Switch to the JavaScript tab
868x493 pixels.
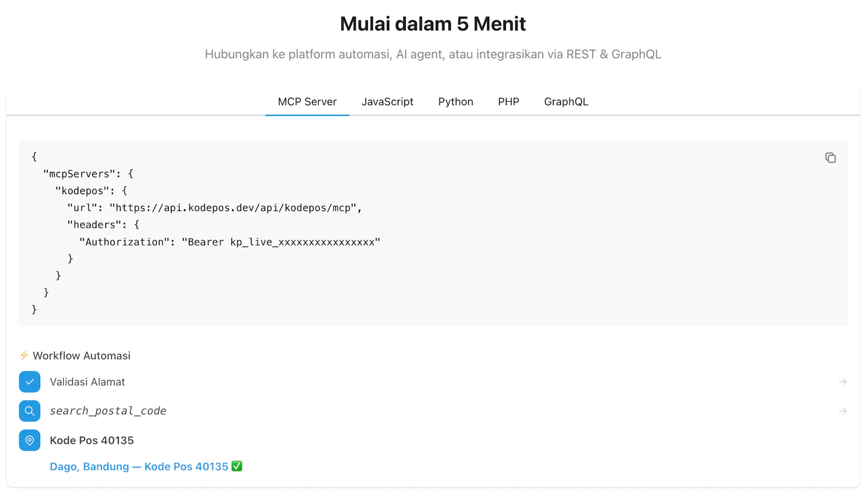click(387, 102)
